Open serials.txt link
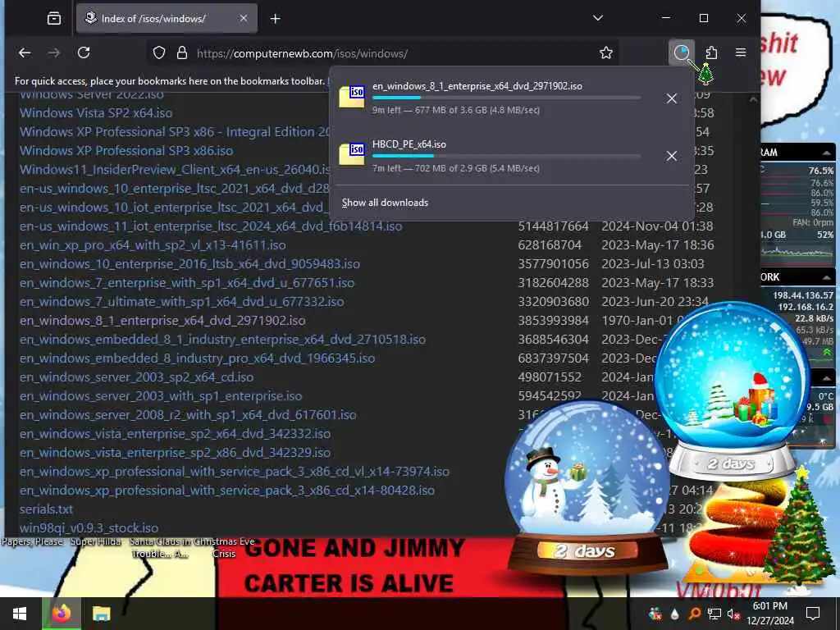 point(46,509)
